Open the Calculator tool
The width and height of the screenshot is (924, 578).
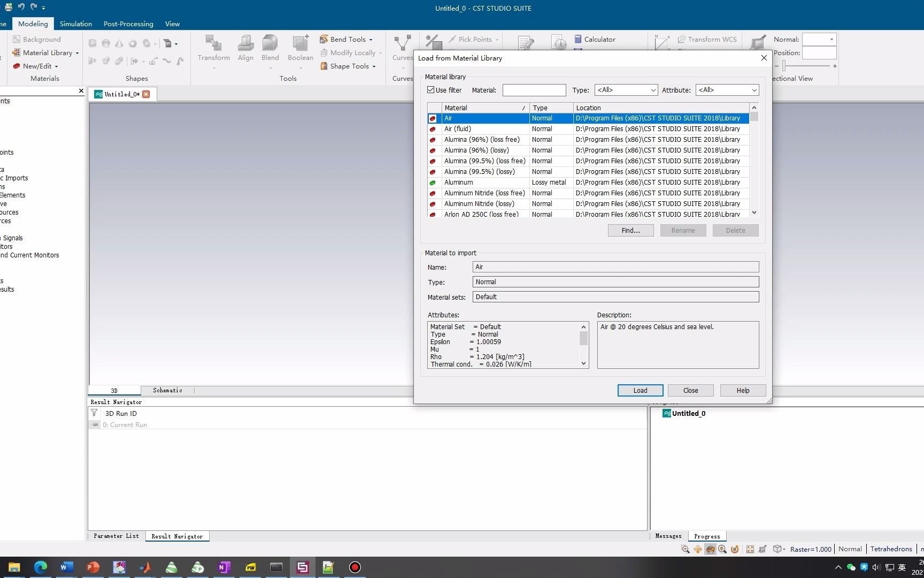click(x=595, y=39)
